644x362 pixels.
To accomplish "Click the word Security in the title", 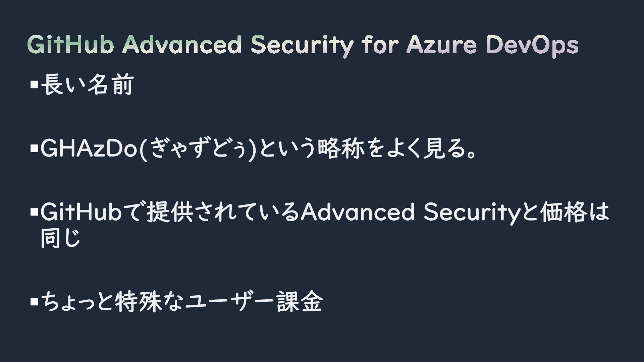I will 302,46.
